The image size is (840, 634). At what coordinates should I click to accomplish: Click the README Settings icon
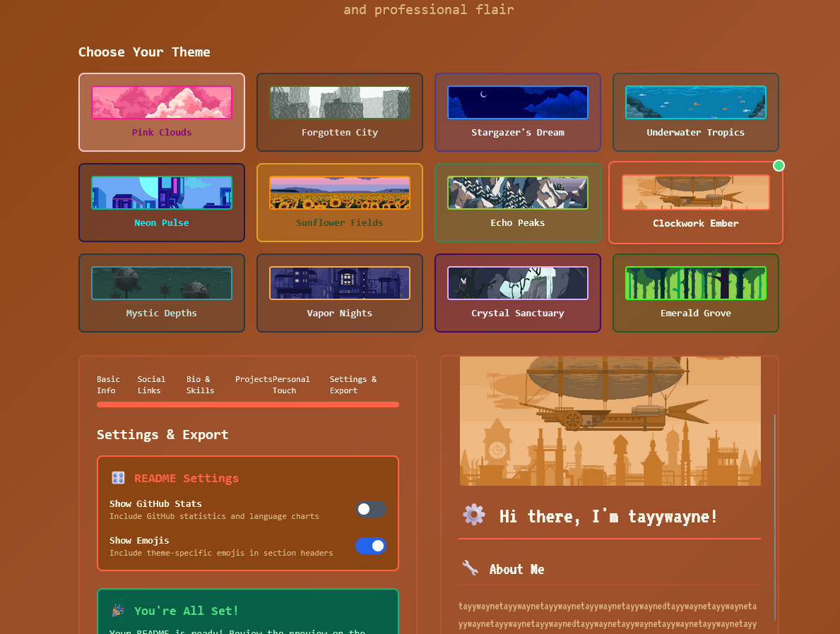click(118, 478)
